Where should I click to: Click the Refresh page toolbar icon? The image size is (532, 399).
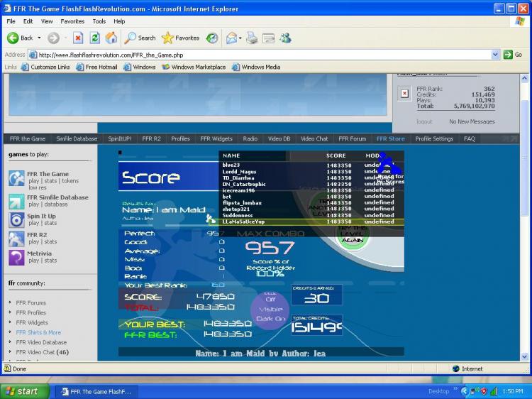click(x=94, y=38)
